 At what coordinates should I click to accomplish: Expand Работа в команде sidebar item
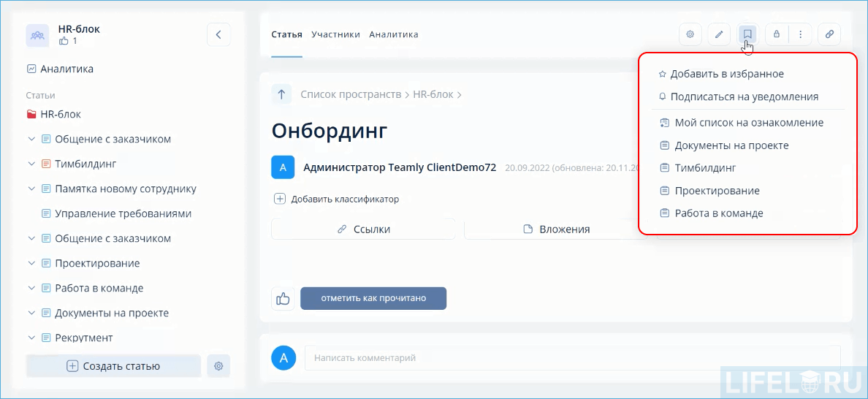click(x=31, y=289)
